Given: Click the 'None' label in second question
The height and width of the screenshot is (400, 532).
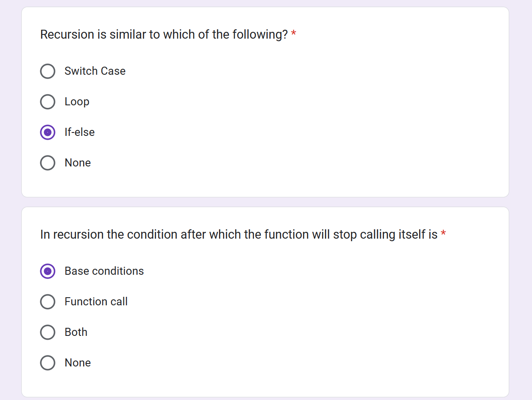Looking at the screenshot, I should 78,363.
